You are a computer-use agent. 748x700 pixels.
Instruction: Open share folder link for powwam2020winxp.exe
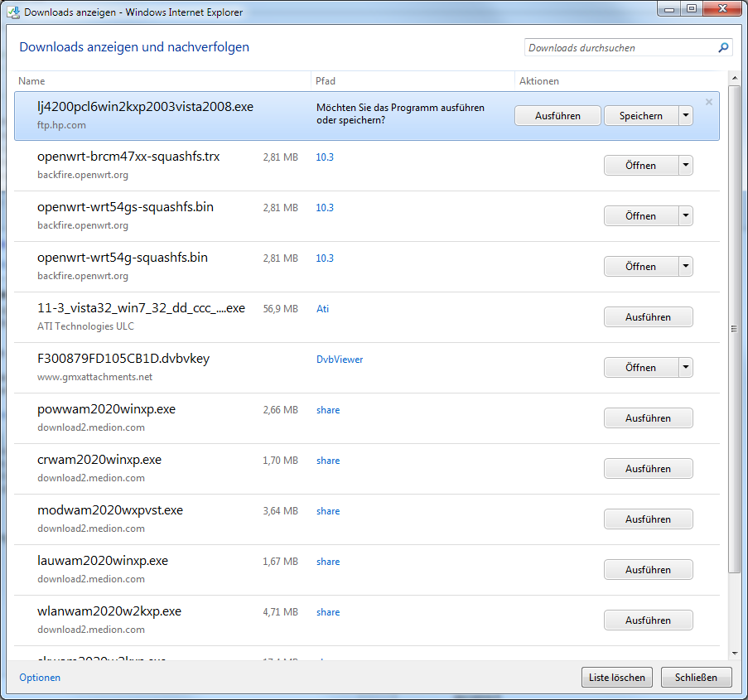coord(328,410)
